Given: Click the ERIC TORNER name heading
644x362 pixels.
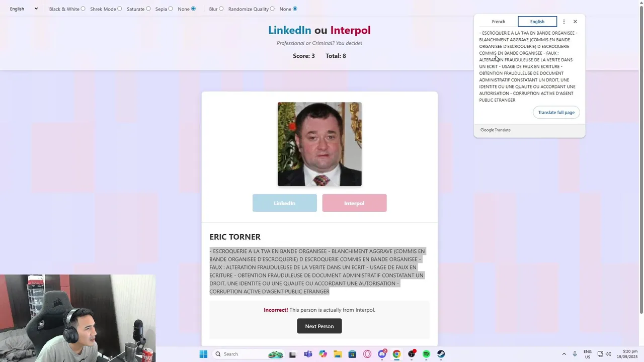Looking at the screenshot, I should pyautogui.click(x=235, y=237).
